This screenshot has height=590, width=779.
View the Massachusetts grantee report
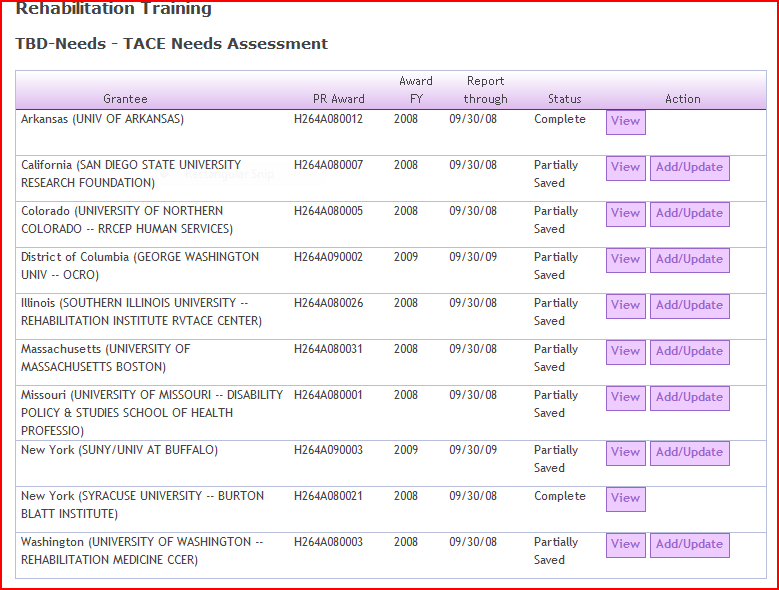point(625,352)
